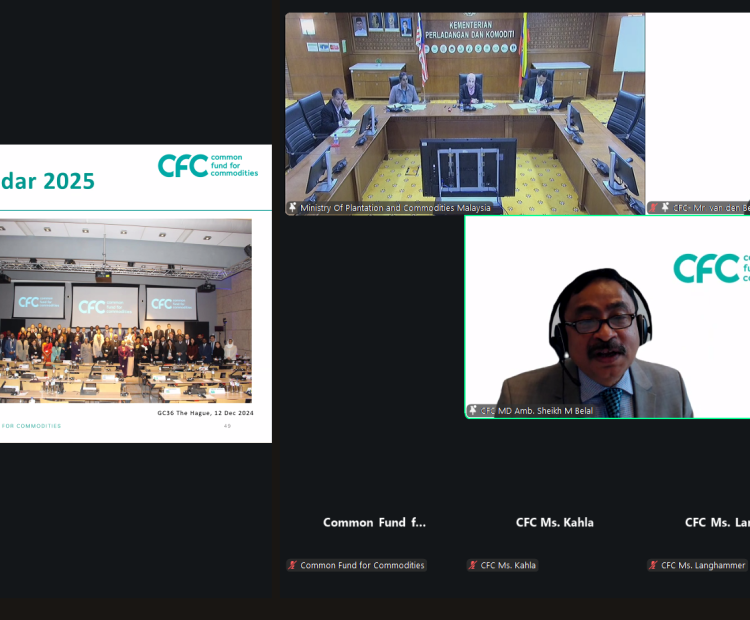This screenshot has width=750, height=620.
Task: Click the muted mic icon next to CFC Ms. Kahla
Action: (x=473, y=565)
